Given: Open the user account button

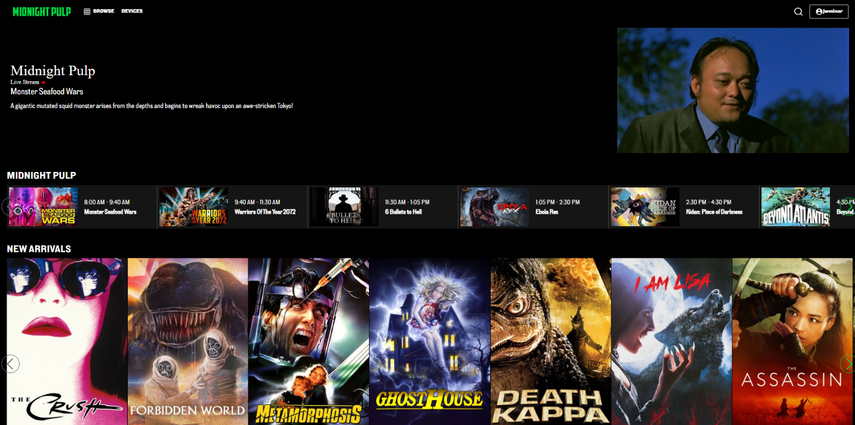Looking at the screenshot, I should pyautogui.click(x=829, y=12).
